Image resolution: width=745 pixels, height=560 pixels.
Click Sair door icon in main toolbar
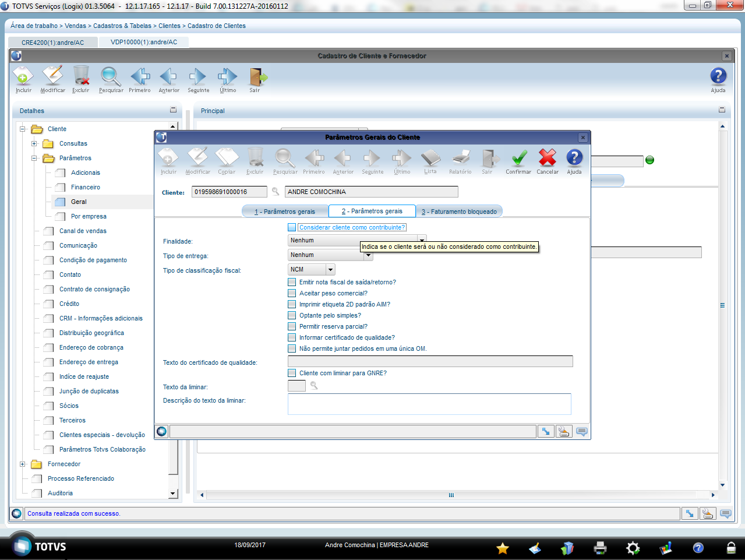(256, 80)
